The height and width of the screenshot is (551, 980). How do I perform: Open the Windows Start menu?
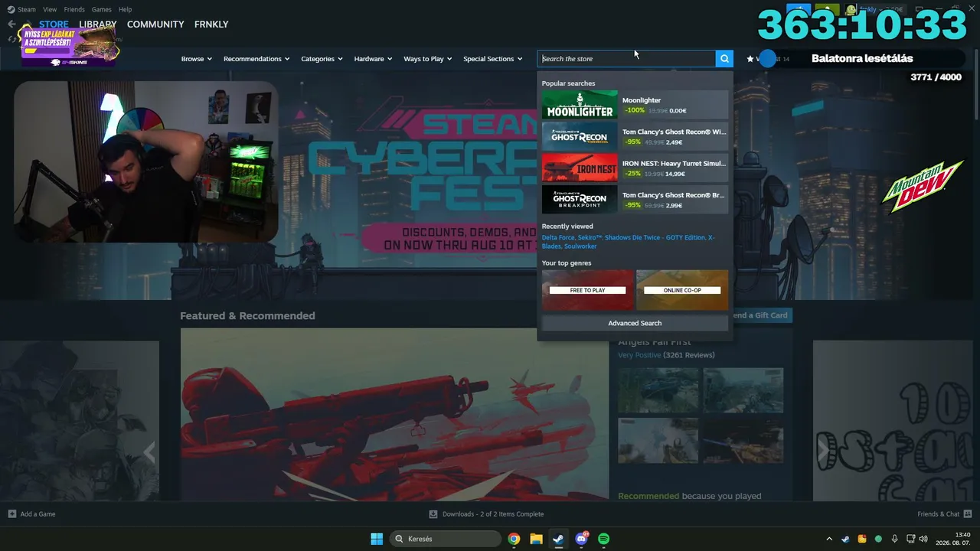pyautogui.click(x=377, y=539)
